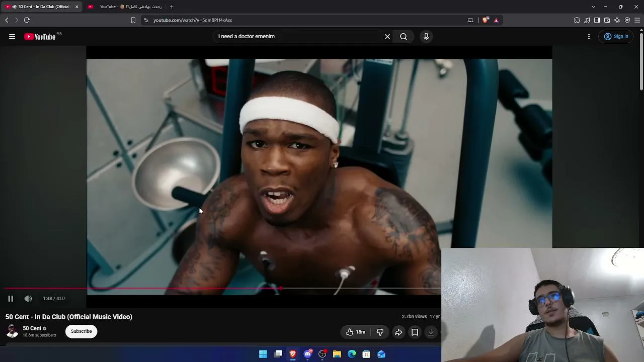Open the 50 Cent channel avatar

[x=12, y=331]
